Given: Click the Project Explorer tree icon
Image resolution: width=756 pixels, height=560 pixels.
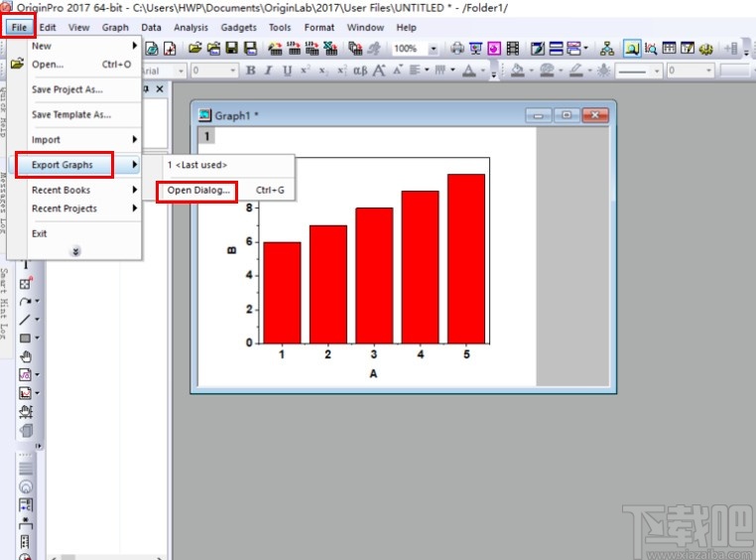Looking at the screenshot, I should (607, 48).
